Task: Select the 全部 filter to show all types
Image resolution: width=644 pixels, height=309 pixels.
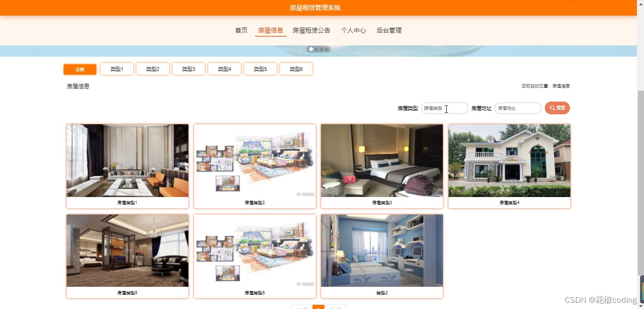Action: 79,69
